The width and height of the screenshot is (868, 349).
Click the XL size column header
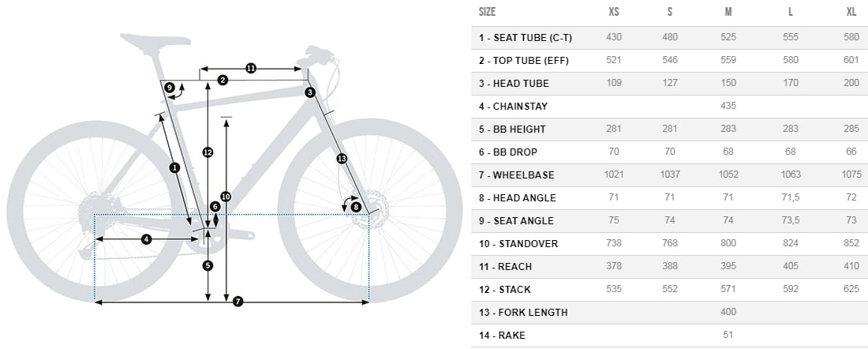[x=851, y=12]
